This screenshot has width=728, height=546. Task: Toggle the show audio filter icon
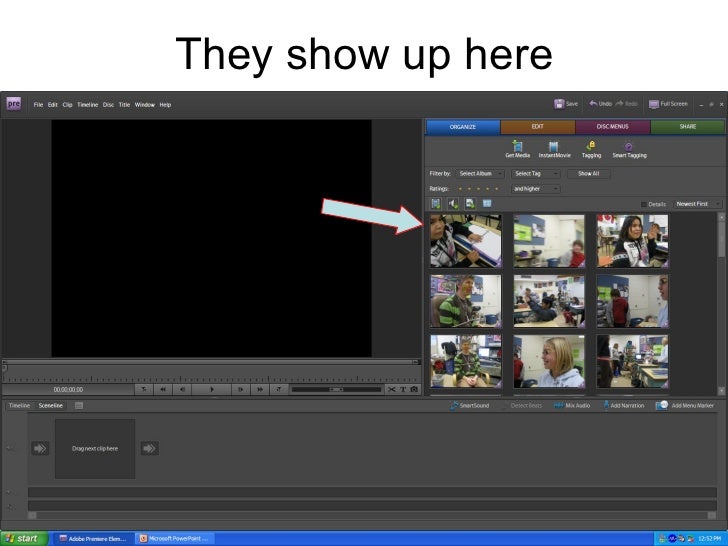[x=453, y=203]
